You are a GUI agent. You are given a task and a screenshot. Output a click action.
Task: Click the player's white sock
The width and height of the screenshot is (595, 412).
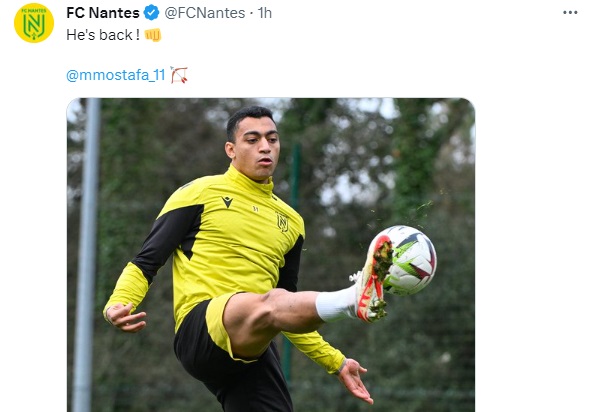pyautogui.click(x=336, y=302)
